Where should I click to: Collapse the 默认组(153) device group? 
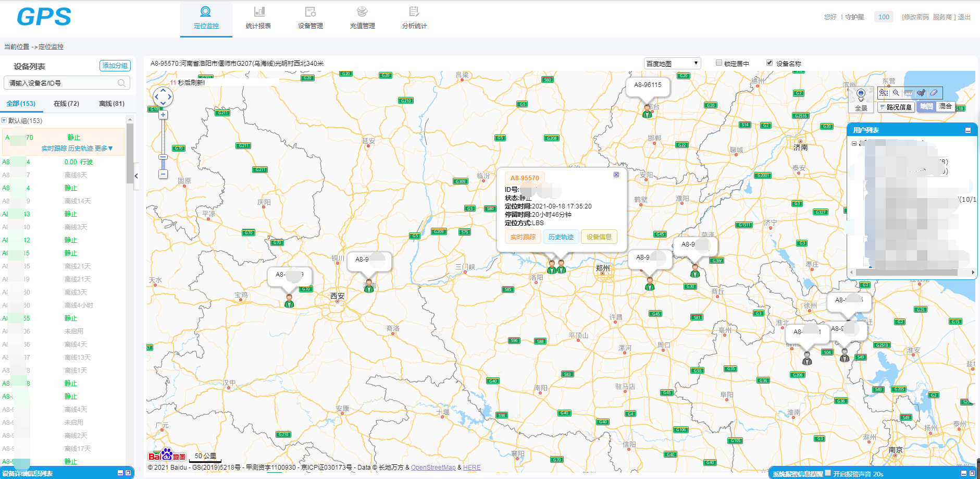4,120
